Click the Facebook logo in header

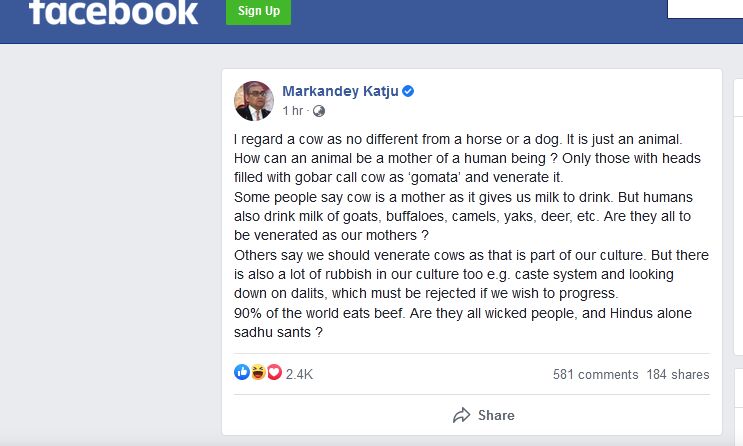(x=113, y=12)
